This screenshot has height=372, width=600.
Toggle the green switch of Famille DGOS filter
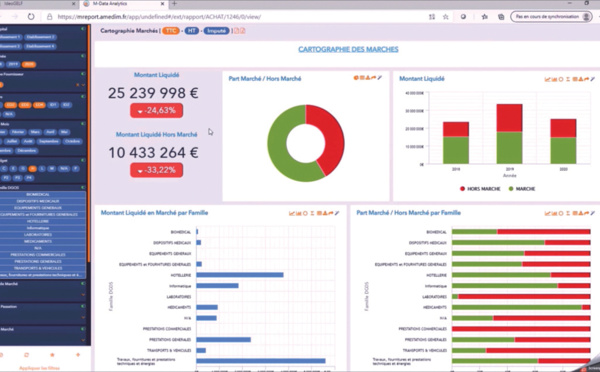click(x=83, y=188)
